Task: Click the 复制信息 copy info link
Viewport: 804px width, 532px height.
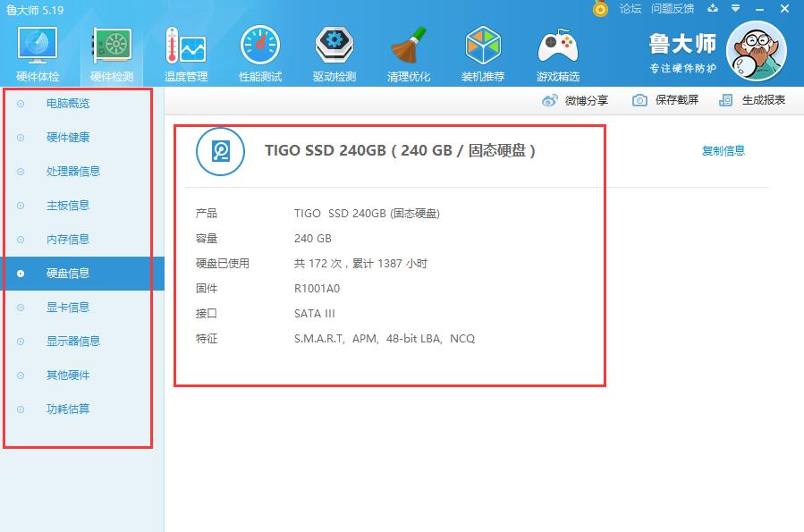Action: point(723,150)
